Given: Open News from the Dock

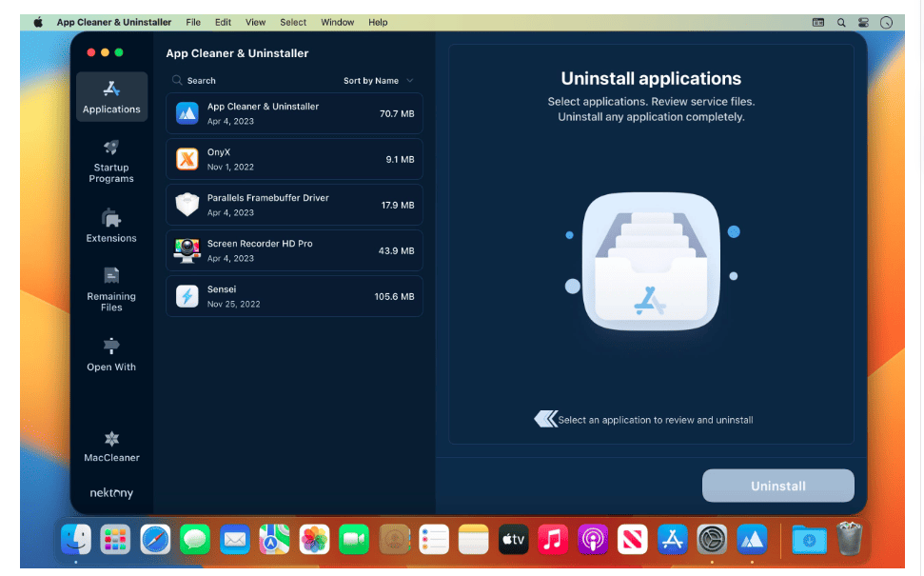Looking at the screenshot, I should (x=632, y=539).
